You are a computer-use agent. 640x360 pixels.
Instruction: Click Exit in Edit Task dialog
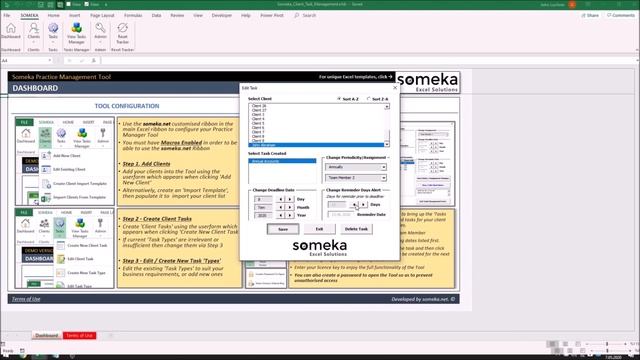(319, 229)
